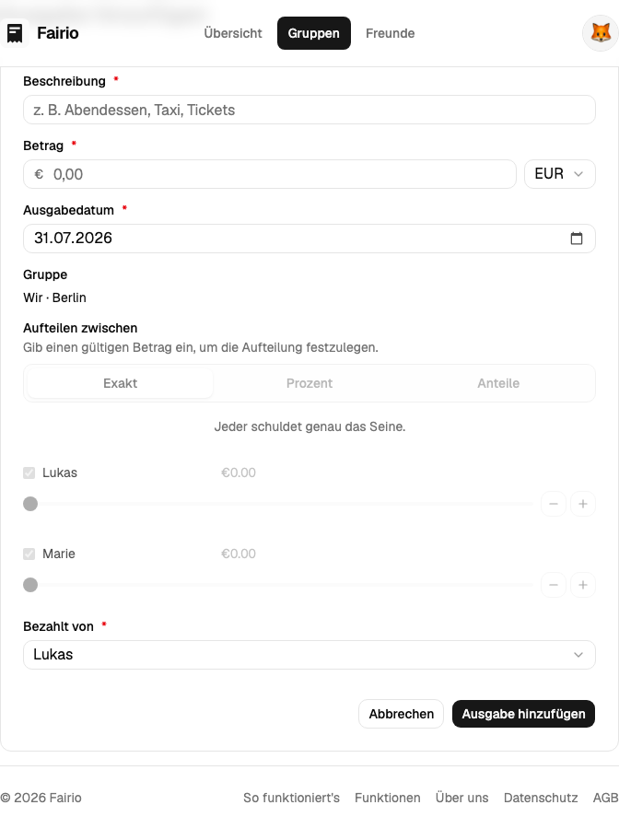Screen dimensions: 619x840
Task: Open the fox avatar profile menu
Action: coord(601,33)
